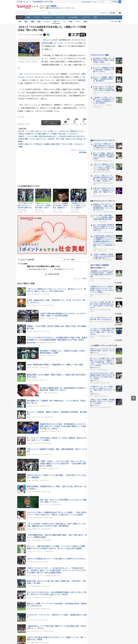Viewport: 138px width, 644px height.
Task: Click the scroll-to-top arrow button
Action: (x=133, y=398)
